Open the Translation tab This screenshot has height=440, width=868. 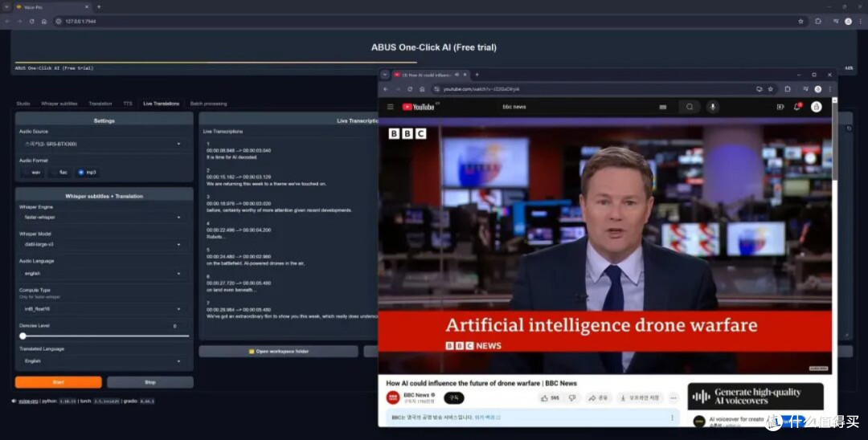[x=100, y=104]
